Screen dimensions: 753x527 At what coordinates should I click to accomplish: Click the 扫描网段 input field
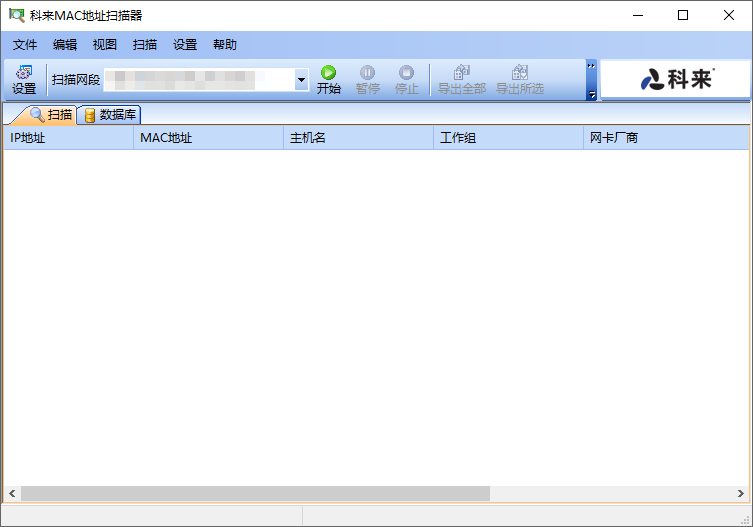(200, 80)
